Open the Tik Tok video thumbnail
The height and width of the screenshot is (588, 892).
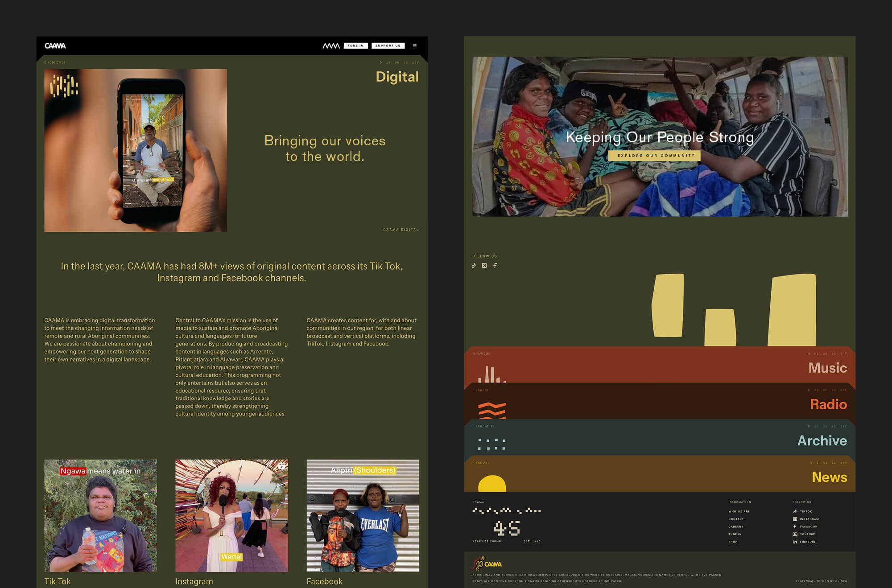(x=100, y=515)
